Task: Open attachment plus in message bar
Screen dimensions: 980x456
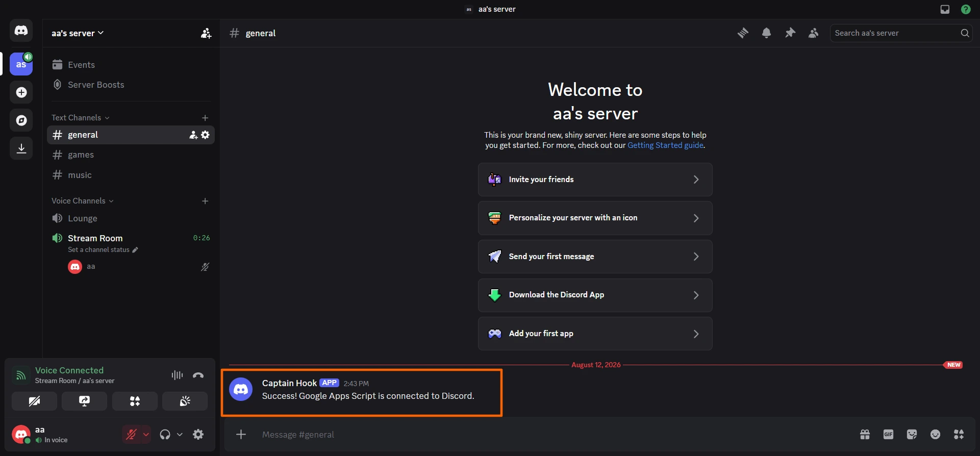Action: point(241,435)
